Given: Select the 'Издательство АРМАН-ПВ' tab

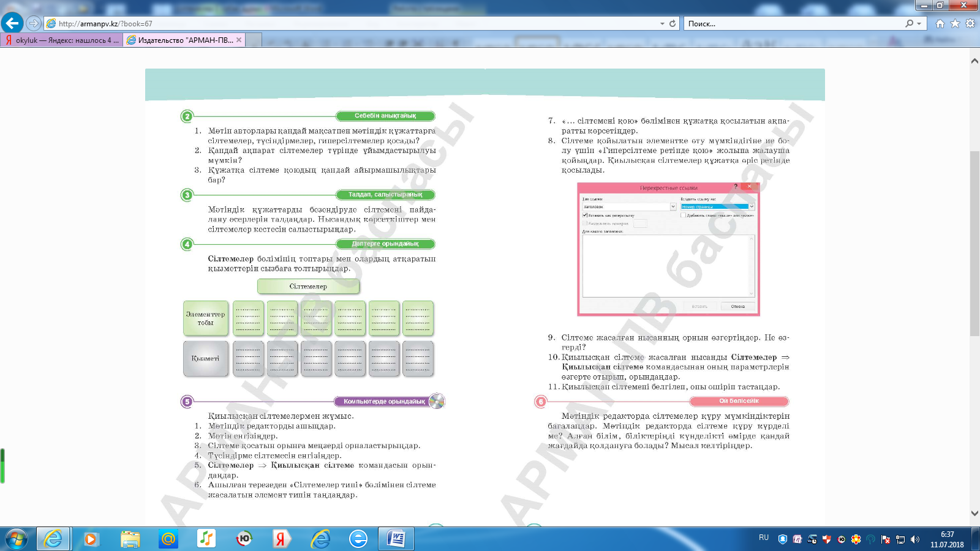Looking at the screenshot, I should [x=184, y=40].
